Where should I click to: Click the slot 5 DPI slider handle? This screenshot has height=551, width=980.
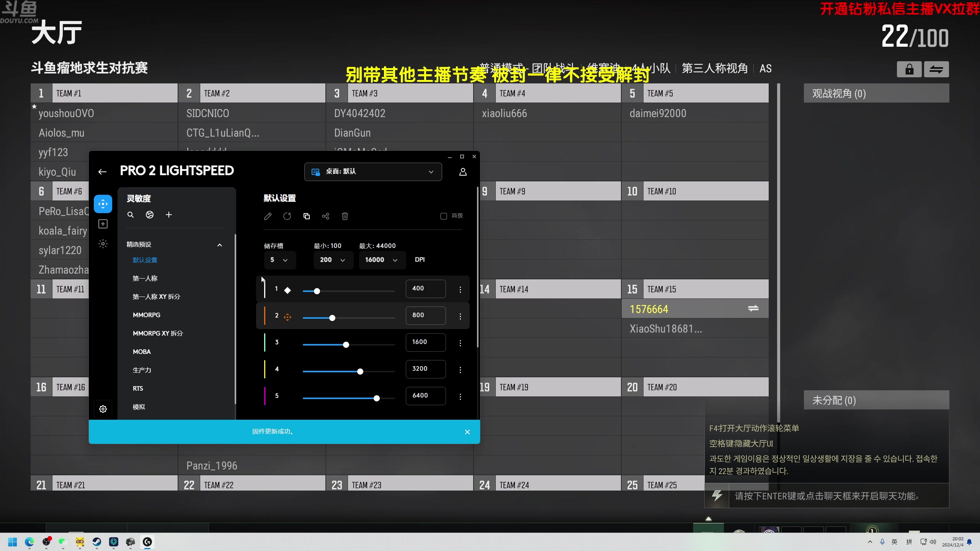click(x=377, y=398)
